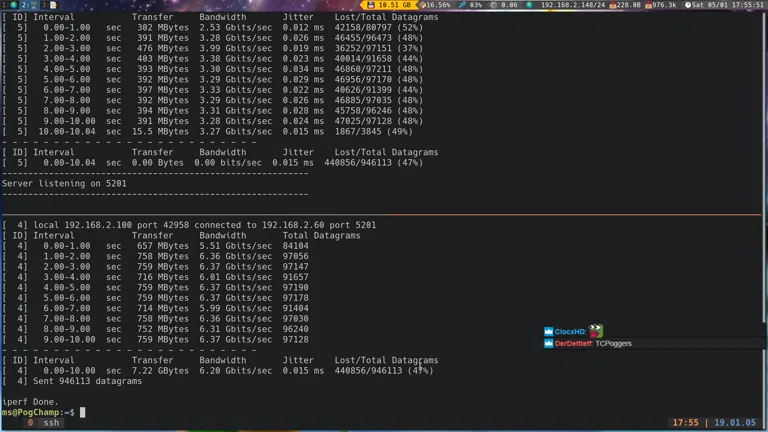Switch to workspace 1 in the top bar
This screenshot has height=432, width=768.
(6, 5)
